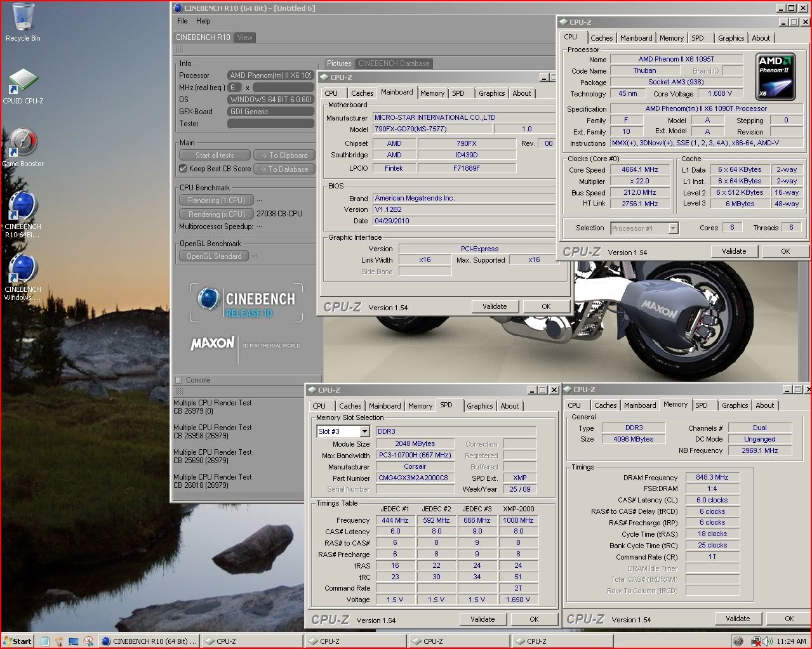Select the About tab in the Timings CPU-Z window

765,405
